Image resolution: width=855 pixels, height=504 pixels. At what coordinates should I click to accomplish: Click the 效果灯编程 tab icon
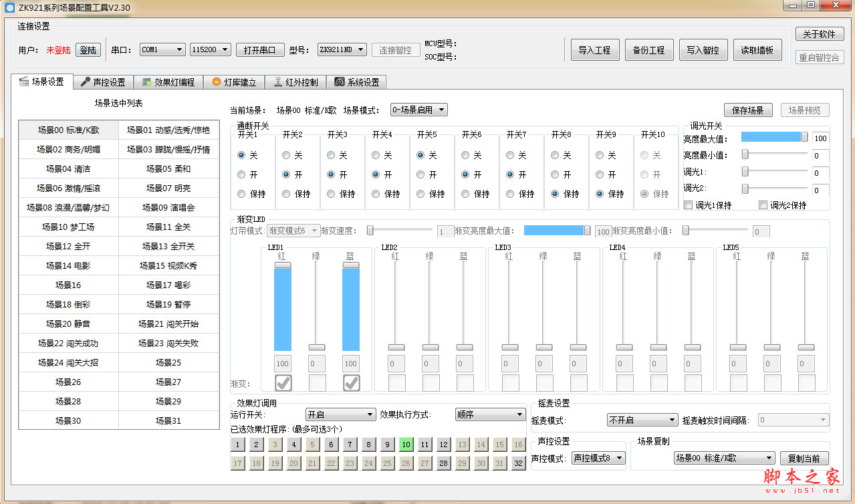pos(146,82)
